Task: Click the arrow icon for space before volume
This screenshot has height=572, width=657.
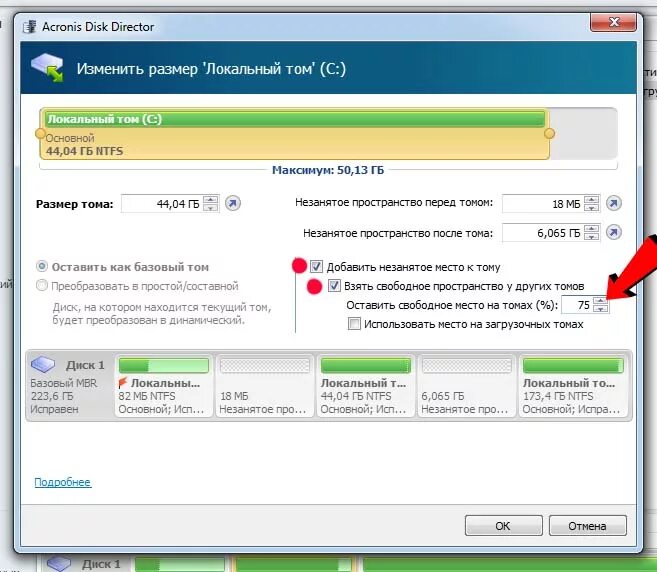Action: (613, 204)
